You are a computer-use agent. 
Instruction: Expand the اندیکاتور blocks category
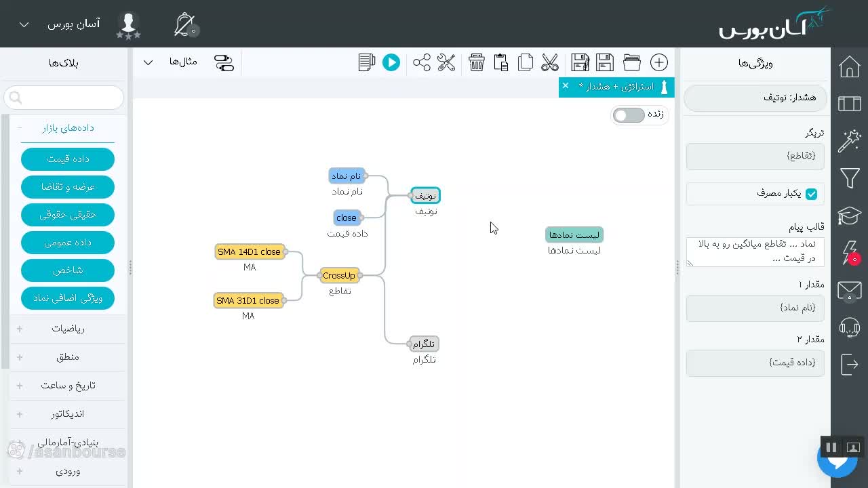68,414
